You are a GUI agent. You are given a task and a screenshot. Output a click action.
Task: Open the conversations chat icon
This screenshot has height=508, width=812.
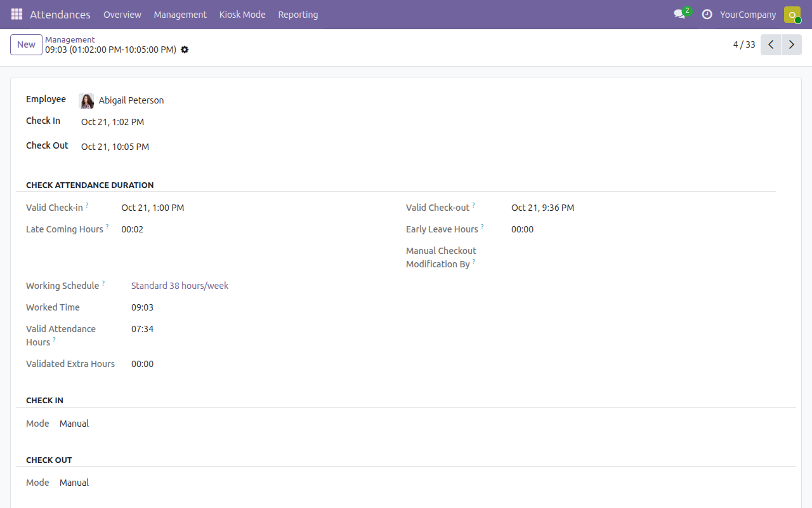680,14
